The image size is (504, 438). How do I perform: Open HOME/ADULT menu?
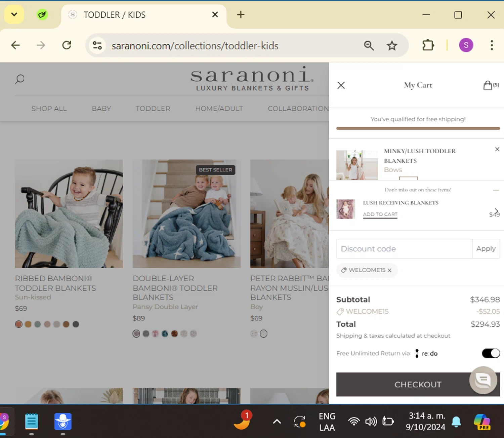tap(219, 109)
